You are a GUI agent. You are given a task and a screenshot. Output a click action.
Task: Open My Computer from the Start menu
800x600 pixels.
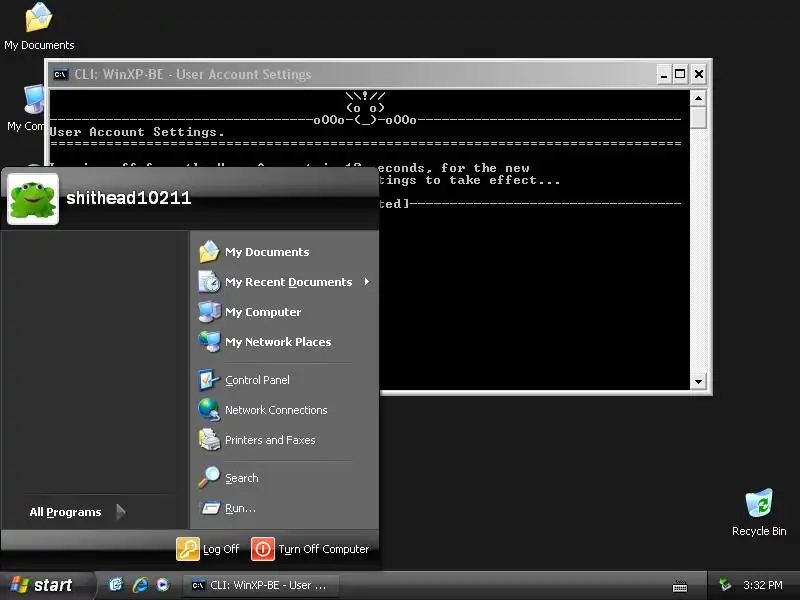(284, 312)
